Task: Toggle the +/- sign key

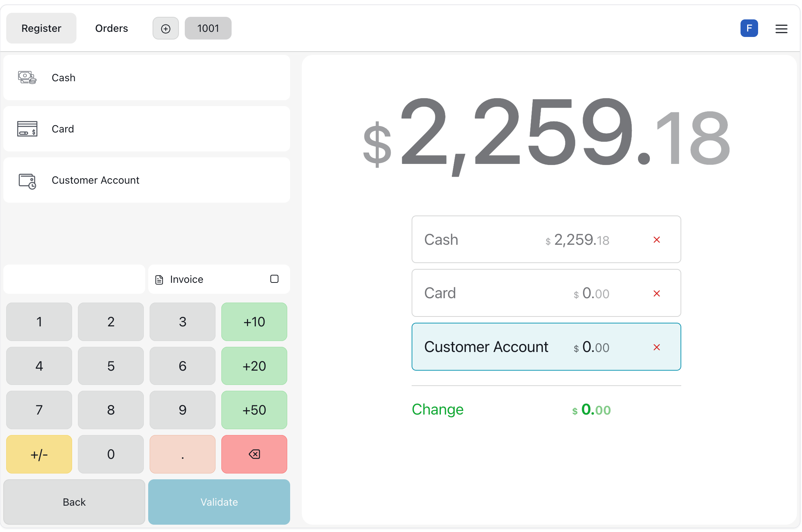Action: click(x=39, y=454)
